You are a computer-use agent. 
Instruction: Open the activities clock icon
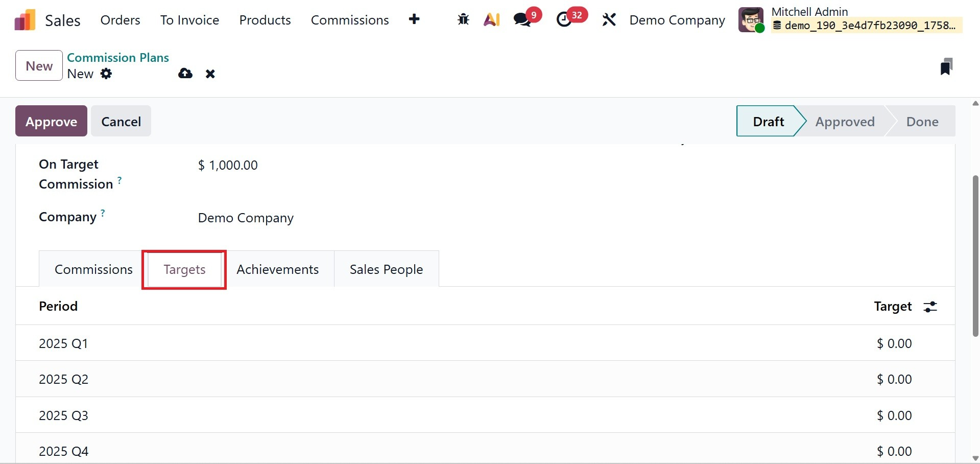coord(564,20)
